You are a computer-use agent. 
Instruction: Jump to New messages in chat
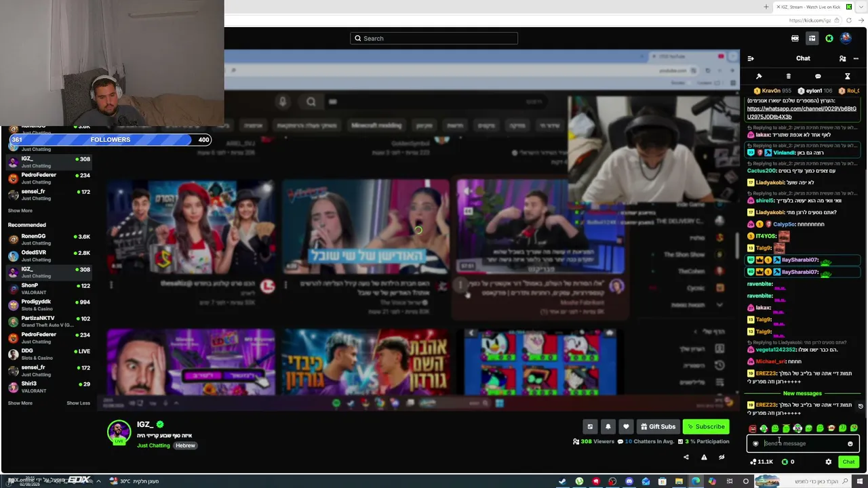[802, 394]
